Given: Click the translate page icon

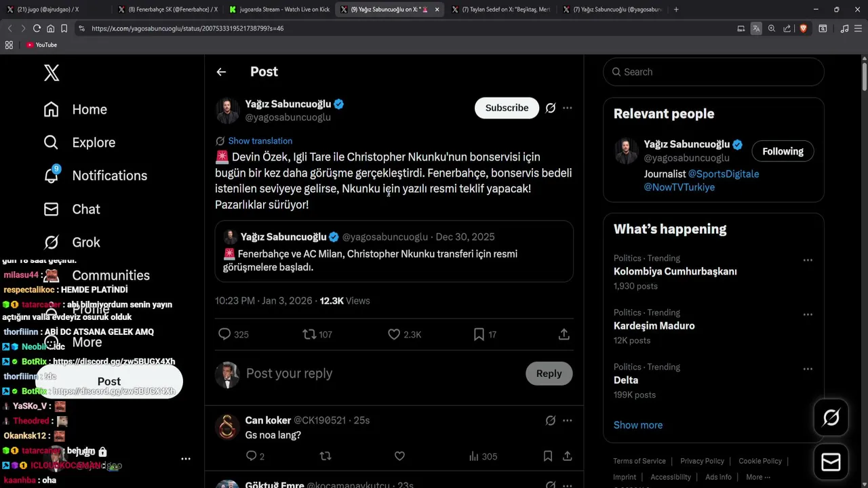Looking at the screenshot, I should (756, 28).
